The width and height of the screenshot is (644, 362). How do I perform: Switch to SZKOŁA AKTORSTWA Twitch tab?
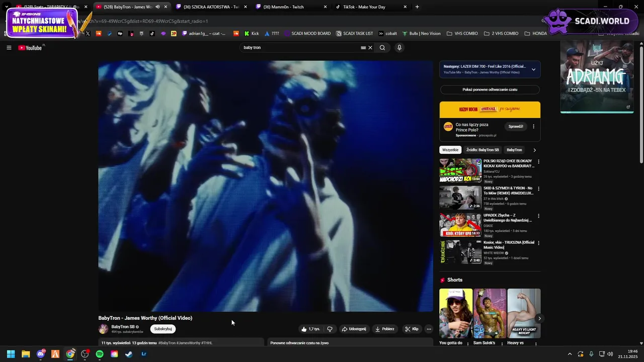pos(211,7)
